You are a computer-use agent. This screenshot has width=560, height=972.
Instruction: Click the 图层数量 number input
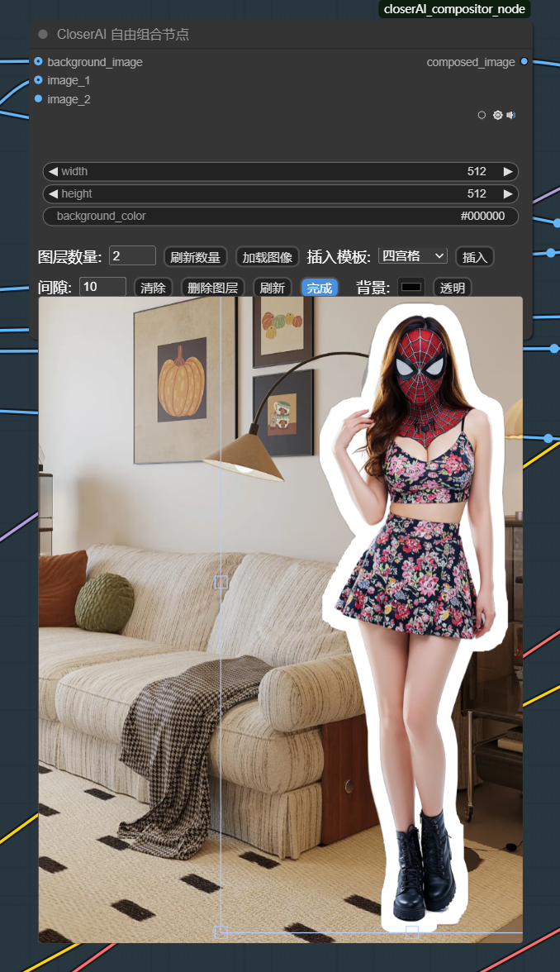(x=132, y=256)
